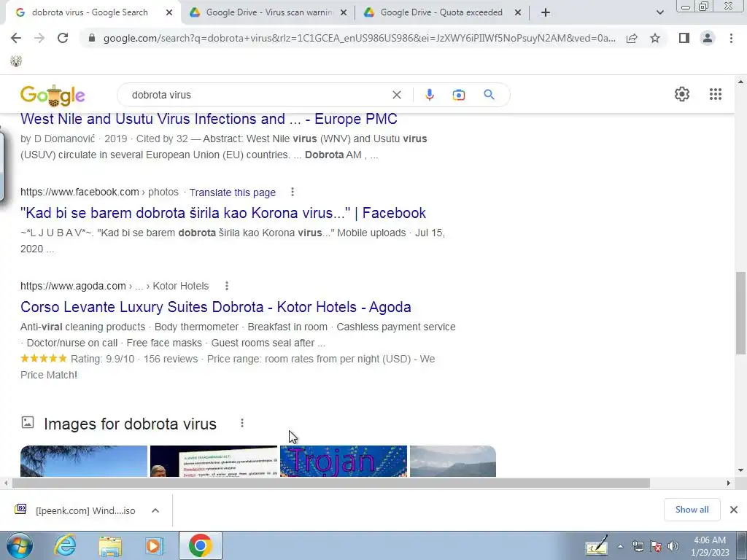The image size is (747, 560).
Task: View site information via the padlock icon
Action: tap(92, 38)
